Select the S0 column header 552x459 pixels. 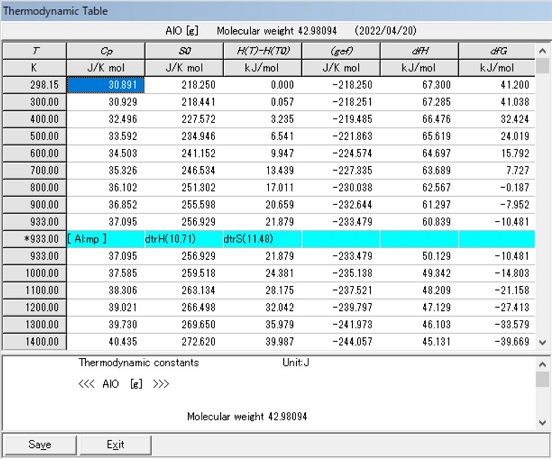pyautogui.click(x=184, y=51)
